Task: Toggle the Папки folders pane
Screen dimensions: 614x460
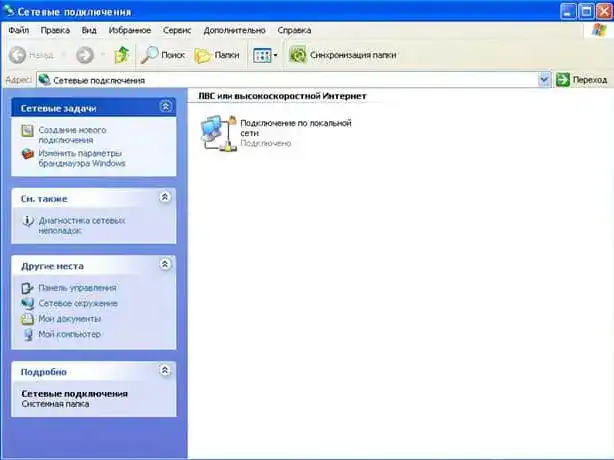Action: [x=217, y=55]
